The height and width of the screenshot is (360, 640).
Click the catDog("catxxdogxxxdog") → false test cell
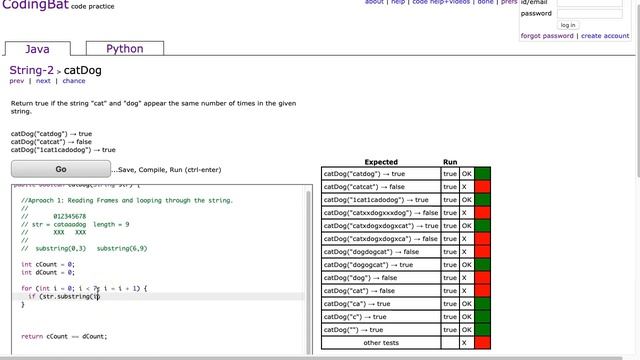click(381, 213)
